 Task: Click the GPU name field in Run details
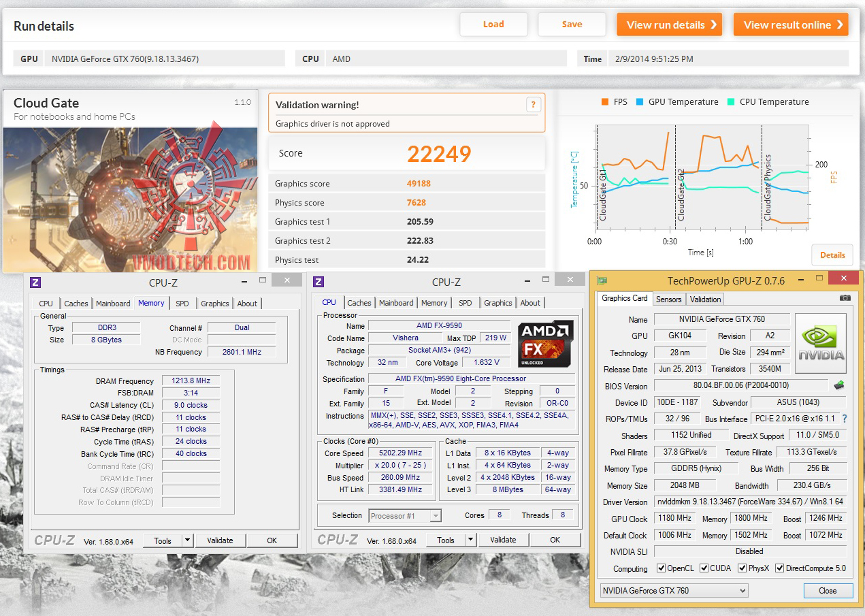pyautogui.click(x=165, y=59)
